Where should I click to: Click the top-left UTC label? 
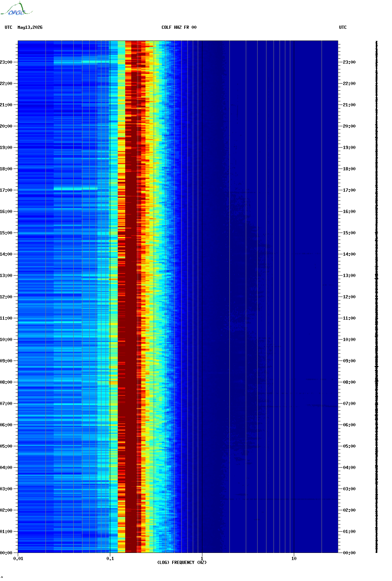(9, 27)
